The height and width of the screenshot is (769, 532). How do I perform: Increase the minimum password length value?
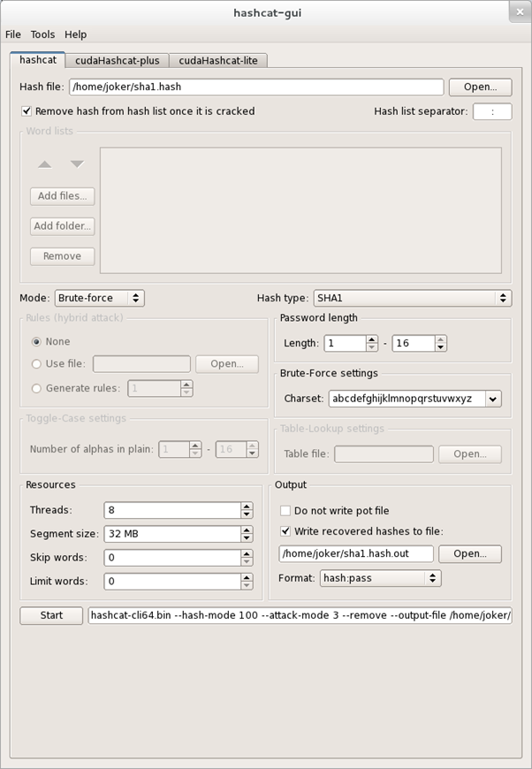[372, 339]
